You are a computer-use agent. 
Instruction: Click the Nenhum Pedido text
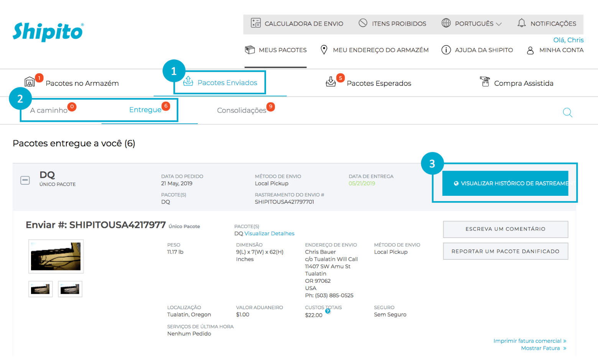tap(189, 334)
